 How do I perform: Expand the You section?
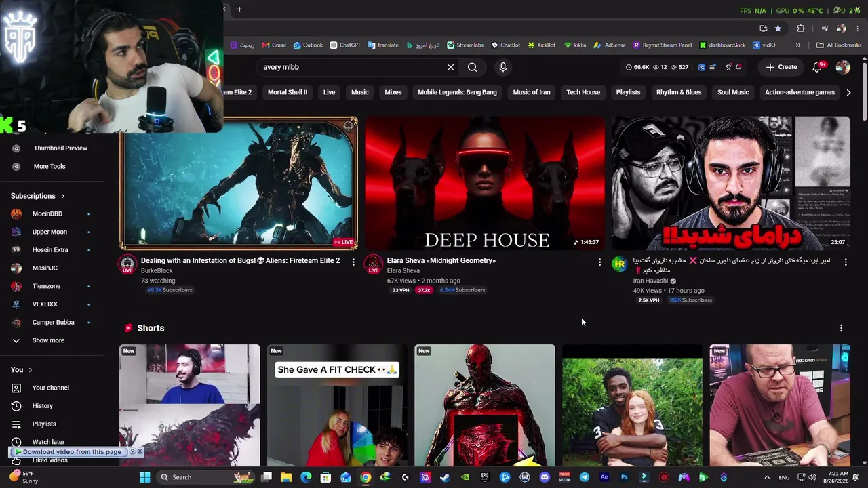tap(22, 369)
